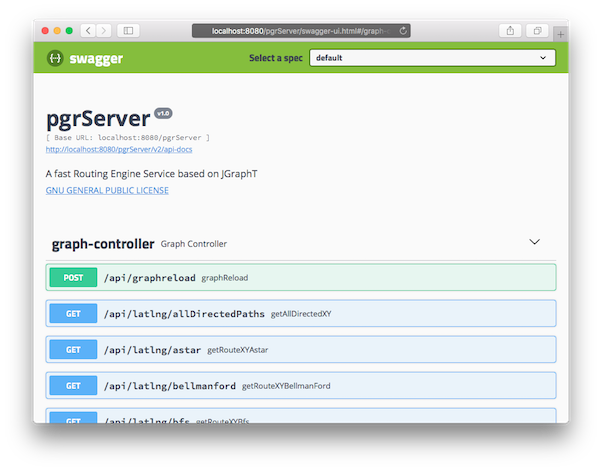Screen dimensions: 602x471
Task: Go forward using Safari's forward arrow
Action: [x=104, y=31]
